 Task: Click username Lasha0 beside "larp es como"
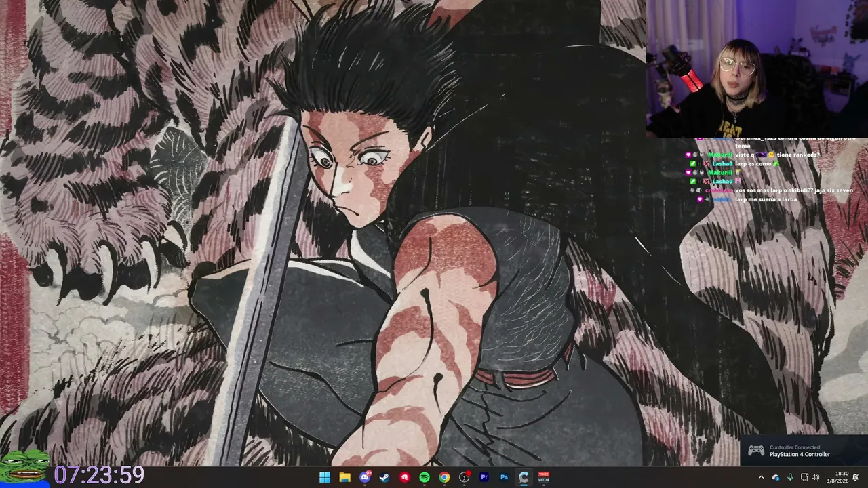[722, 163]
